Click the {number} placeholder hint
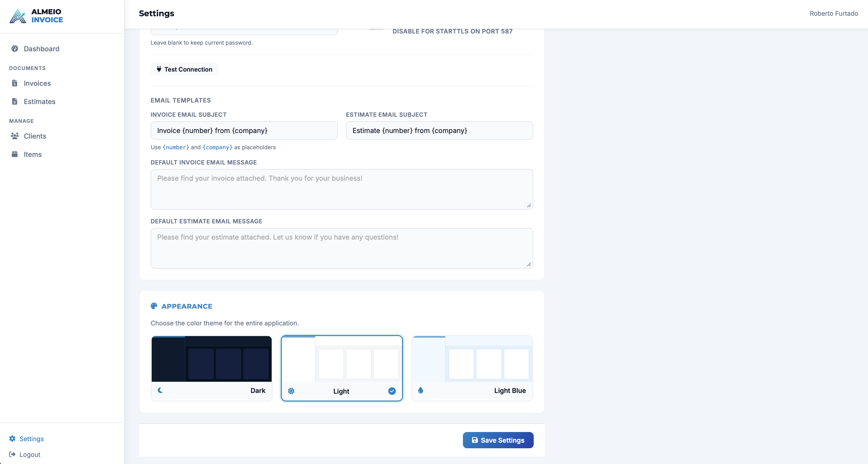Viewport: 868px width, 464px height. tap(176, 147)
